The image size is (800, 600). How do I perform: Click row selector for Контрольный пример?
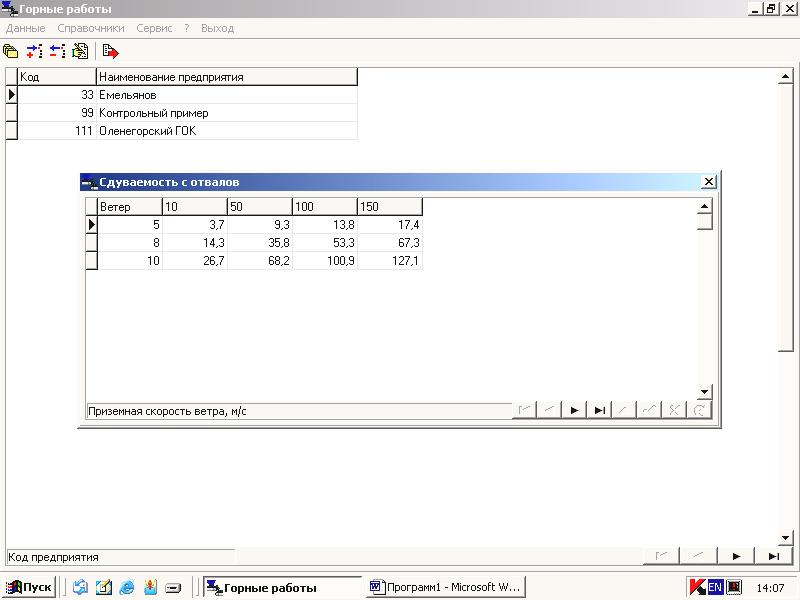point(11,113)
